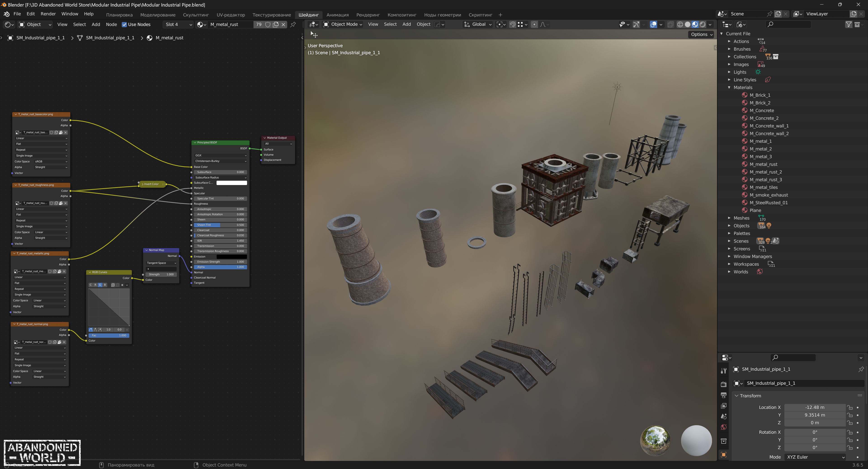Duplicate material with the new material icon
Viewport: 868px width, 469px height.
(276, 25)
